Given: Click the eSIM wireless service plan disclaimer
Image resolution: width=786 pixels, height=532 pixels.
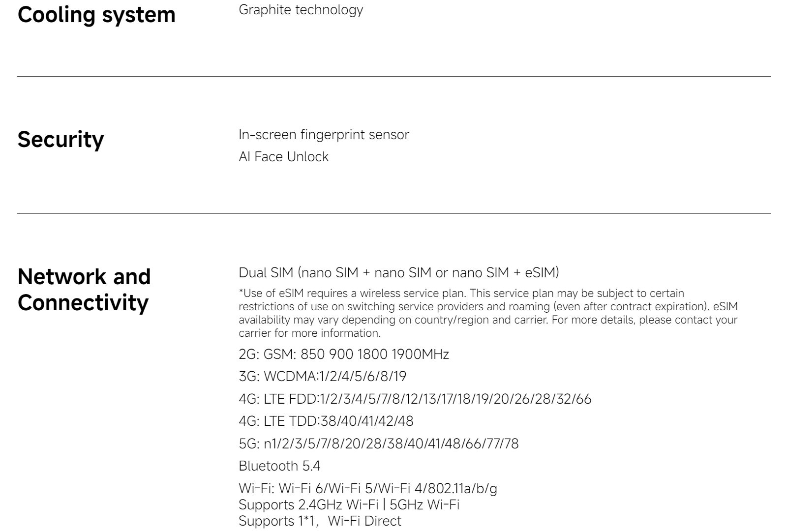Looking at the screenshot, I should tap(488, 313).
